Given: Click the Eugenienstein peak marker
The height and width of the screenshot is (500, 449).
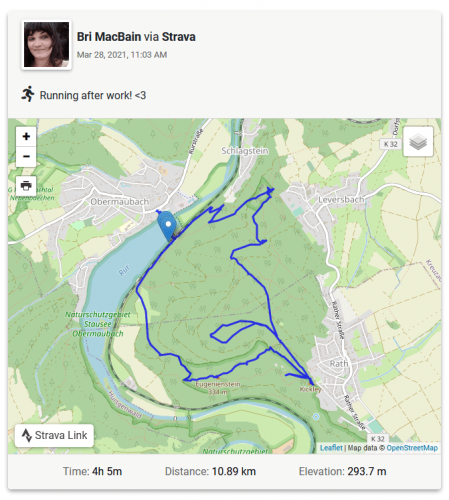Looking at the screenshot, I should tap(218, 377).
